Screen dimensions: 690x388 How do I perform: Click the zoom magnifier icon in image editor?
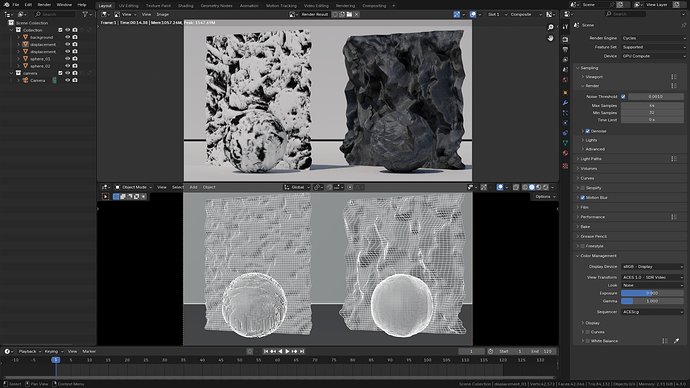[551, 27]
